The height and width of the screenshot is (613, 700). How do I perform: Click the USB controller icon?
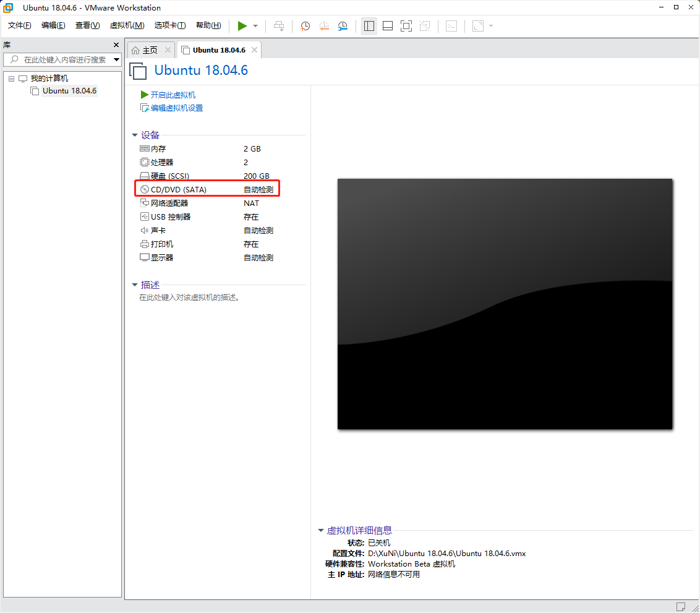145,216
